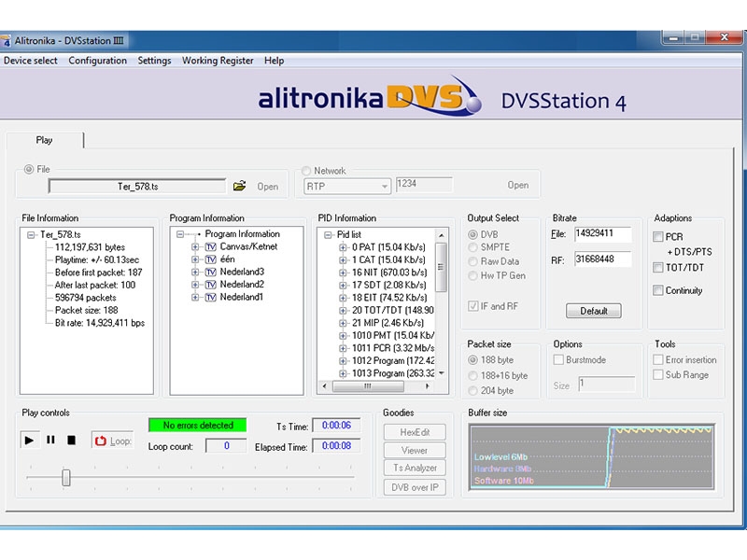Choose SMPTE output option
Viewport: 747px width, 560px height.
click(x=472, y=247)
